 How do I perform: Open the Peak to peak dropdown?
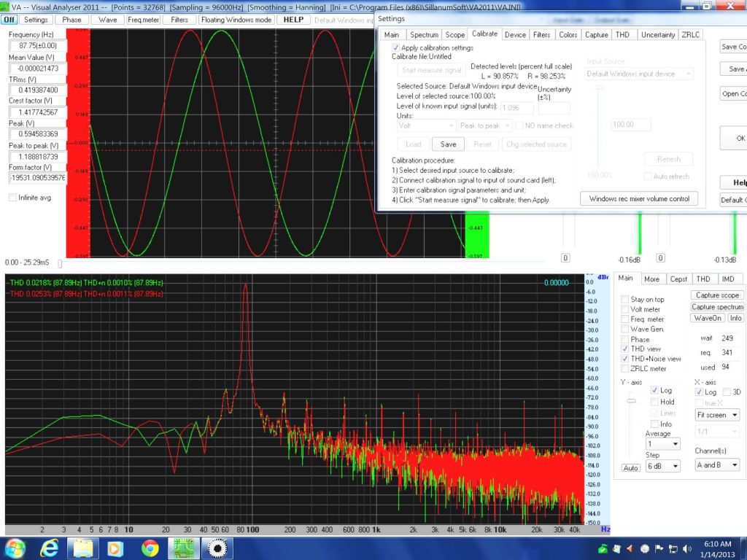[484, 125]
